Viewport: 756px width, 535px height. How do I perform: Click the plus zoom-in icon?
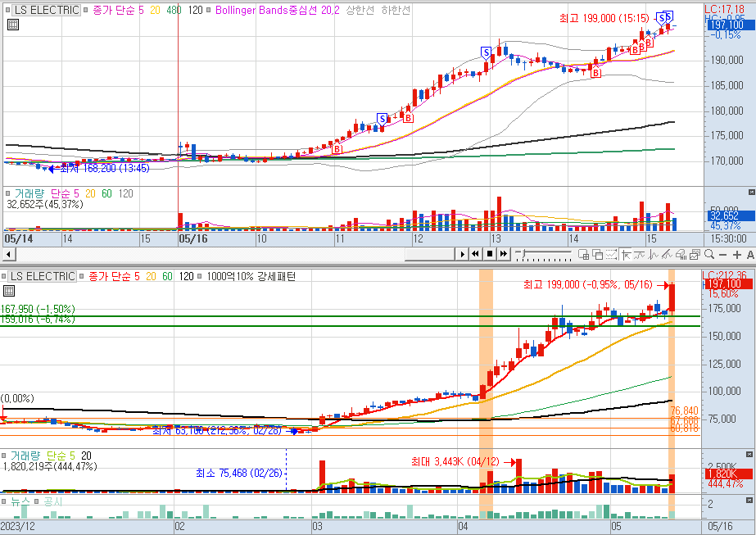click(x=736, y=255)
